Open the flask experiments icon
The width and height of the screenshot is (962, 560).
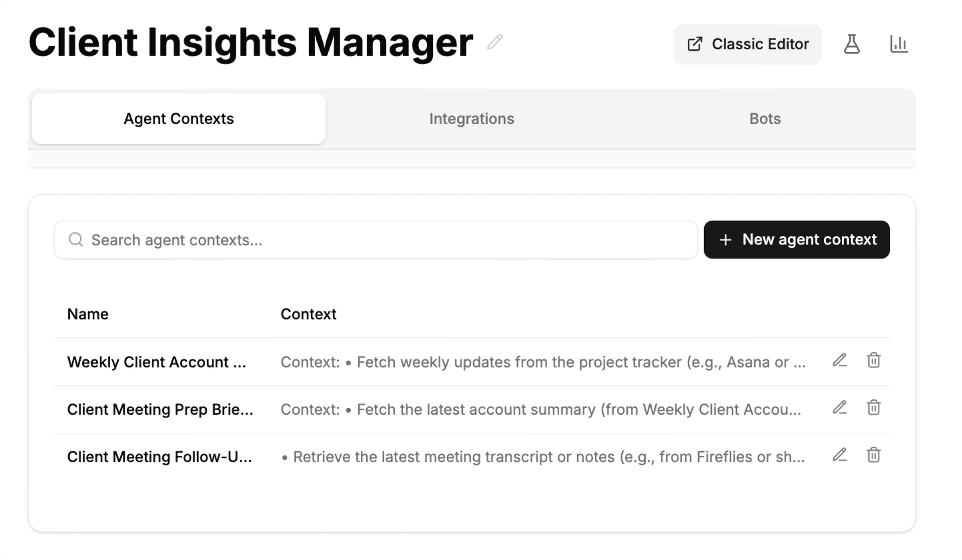point(851,44)
